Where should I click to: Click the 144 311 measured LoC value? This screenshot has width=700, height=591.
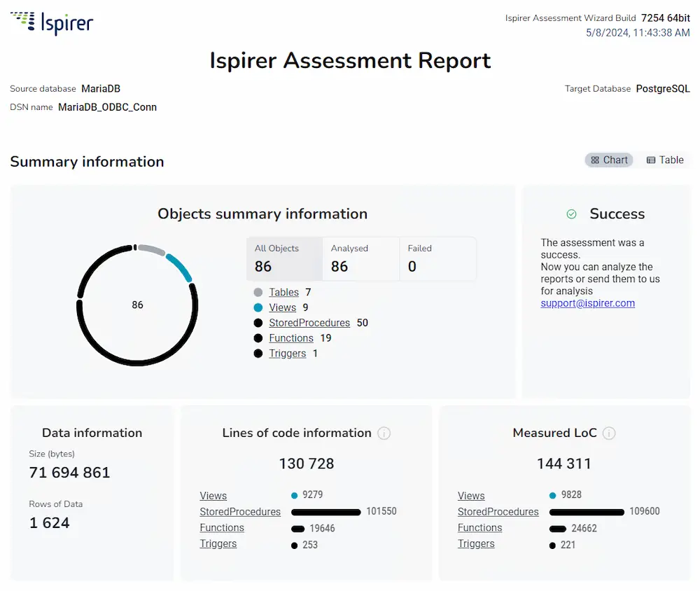(x=563, y=464)
